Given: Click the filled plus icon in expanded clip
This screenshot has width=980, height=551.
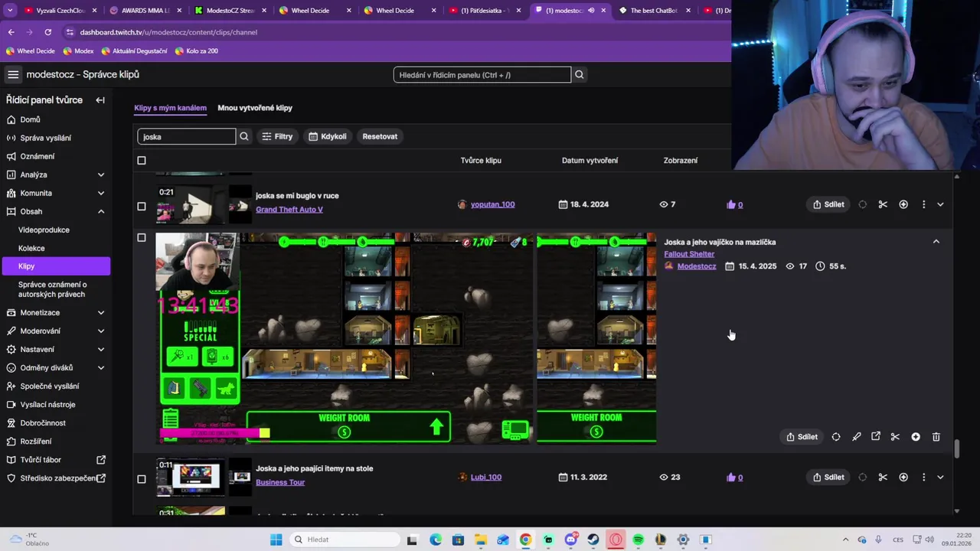Looking at the screenshot, I should pos(916,437).
